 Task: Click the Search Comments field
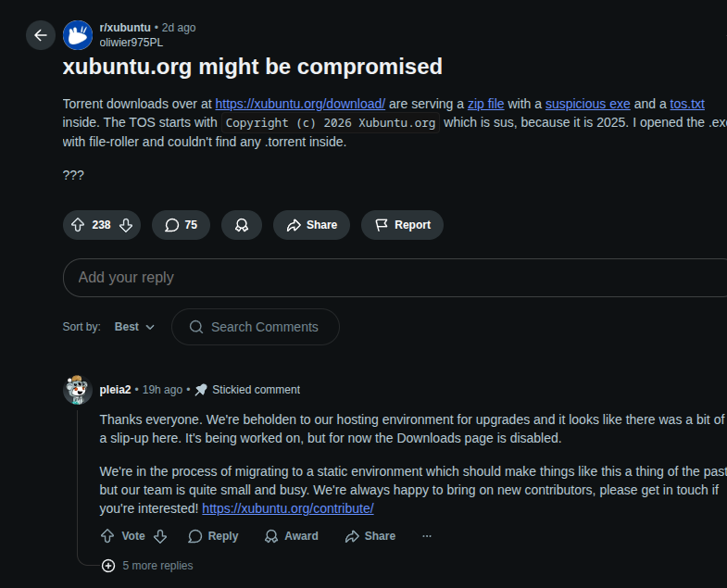pyautogui.click(x=264, y=327)
